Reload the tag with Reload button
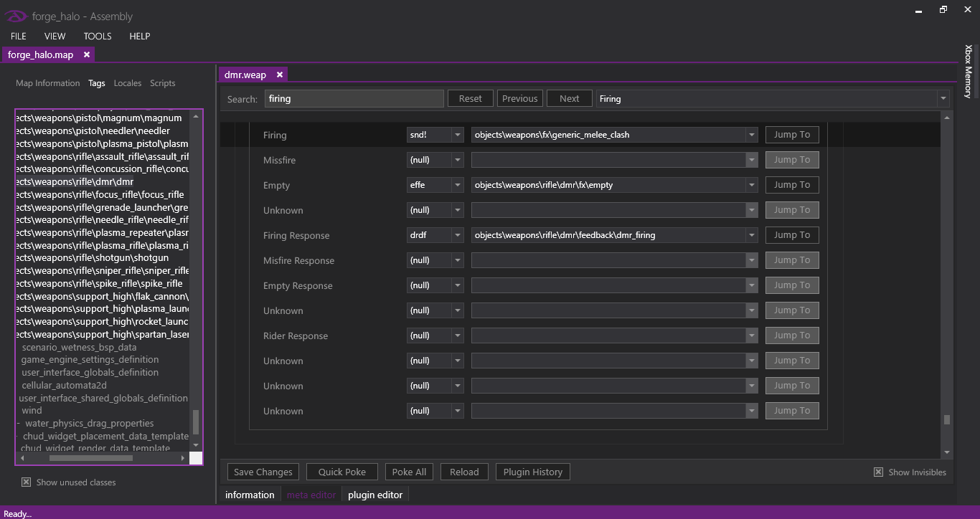Screen dimensions: 980x519 (x=464, y=472)
